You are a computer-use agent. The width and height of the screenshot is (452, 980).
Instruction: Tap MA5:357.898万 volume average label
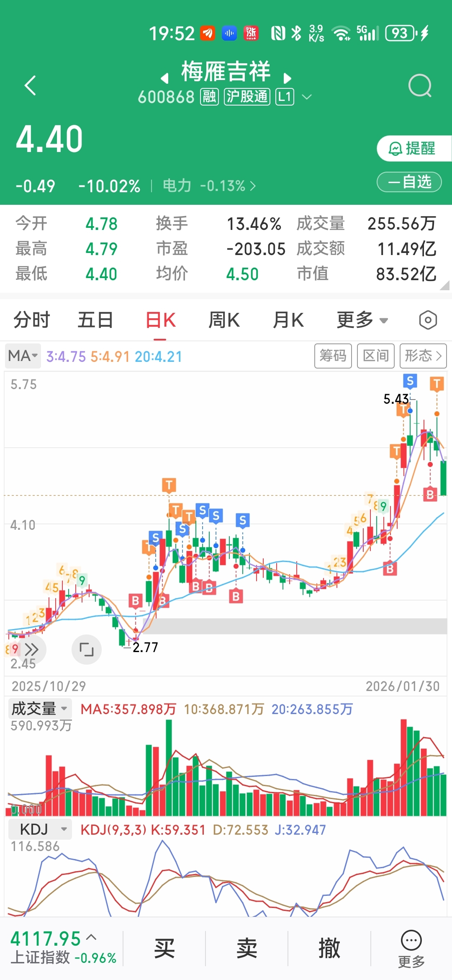tap(128, 709)
